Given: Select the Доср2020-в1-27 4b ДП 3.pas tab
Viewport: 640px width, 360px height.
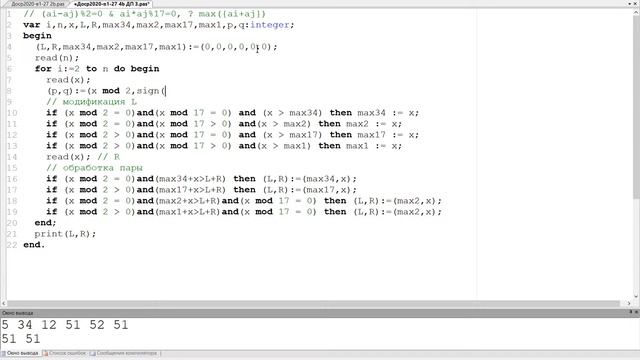Looking at the screenshot, I should tap(111, 4).
